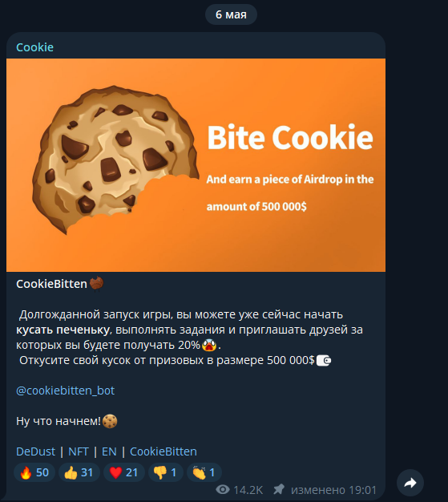Click the wallet emoji after 500 000$
Screen dimensions: 448x502
(x=324, y=361)
